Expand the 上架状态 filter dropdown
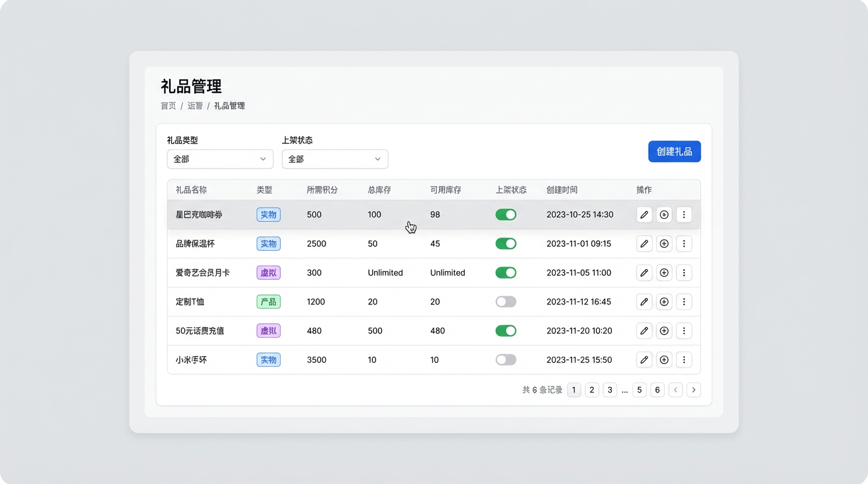Image resolution: width=868 pixels, height=484 pixels. pyautogui.click(x=334, y=159)
